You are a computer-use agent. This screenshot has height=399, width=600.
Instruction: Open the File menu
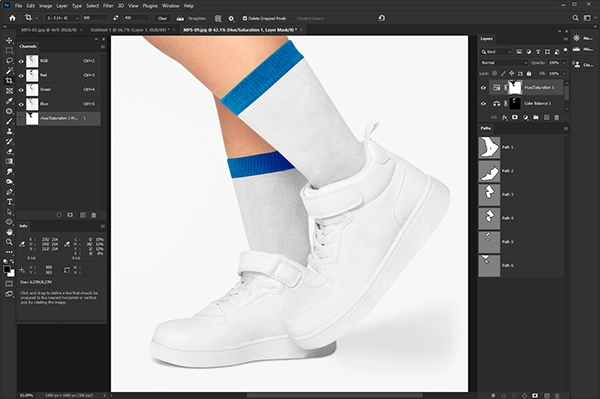(x=18, y=6)
